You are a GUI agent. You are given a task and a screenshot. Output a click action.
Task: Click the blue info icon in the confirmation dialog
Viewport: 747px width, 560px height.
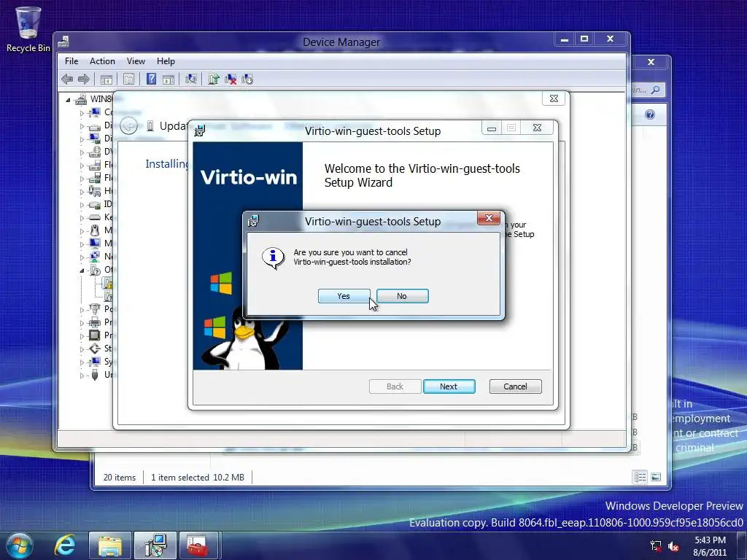click(273, 257)
